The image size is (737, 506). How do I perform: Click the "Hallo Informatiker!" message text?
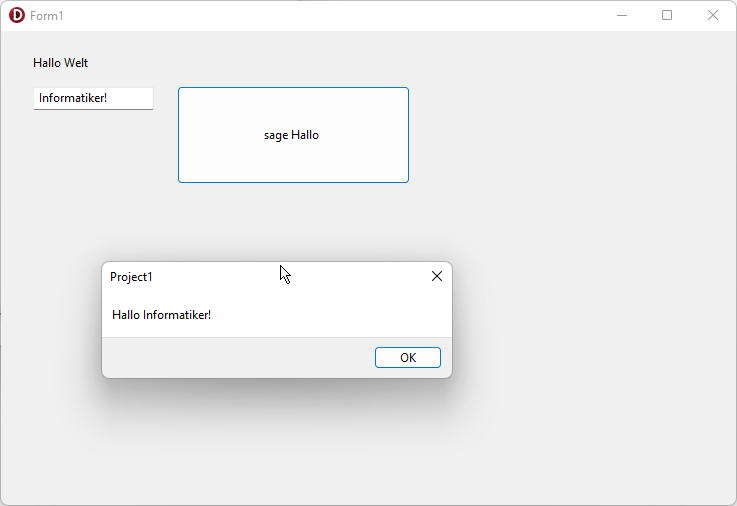(x=161, y=315)
